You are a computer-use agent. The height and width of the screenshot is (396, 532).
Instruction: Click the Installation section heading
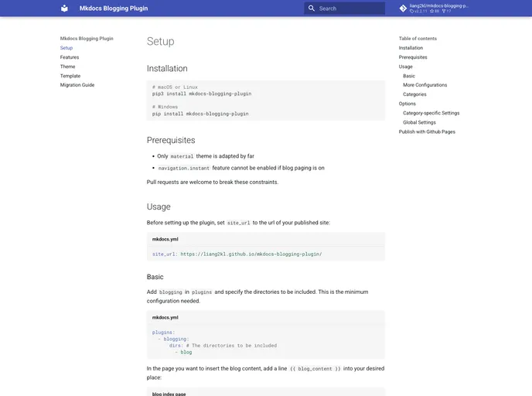coord(167,69)
